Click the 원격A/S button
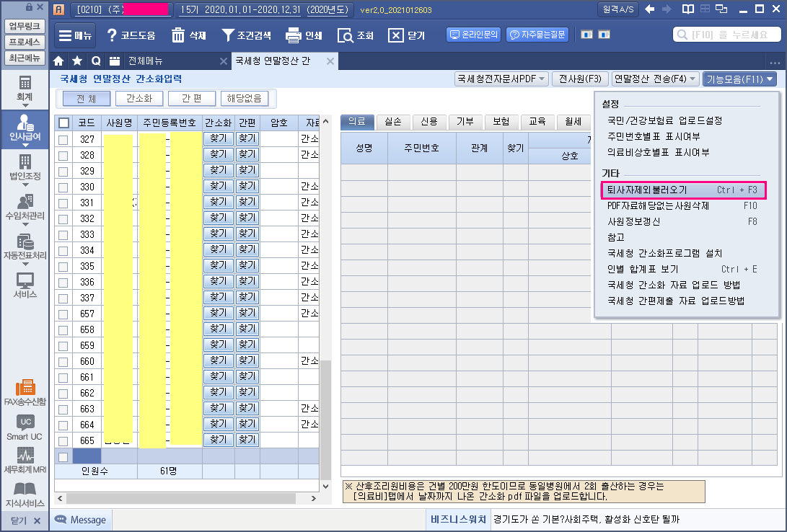Image resolution: width=787 pixels, height=532 pixels. click(618, 9)
